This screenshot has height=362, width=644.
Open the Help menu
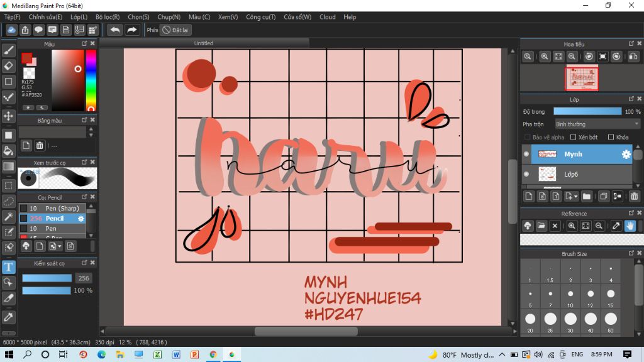(x=350, y=17)
